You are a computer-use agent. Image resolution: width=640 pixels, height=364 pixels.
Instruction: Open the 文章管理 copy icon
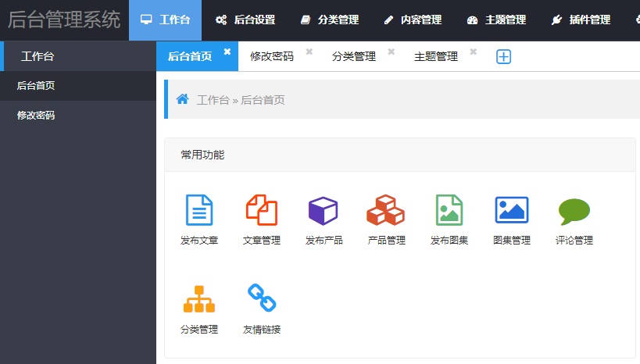(x=262, y=210)
